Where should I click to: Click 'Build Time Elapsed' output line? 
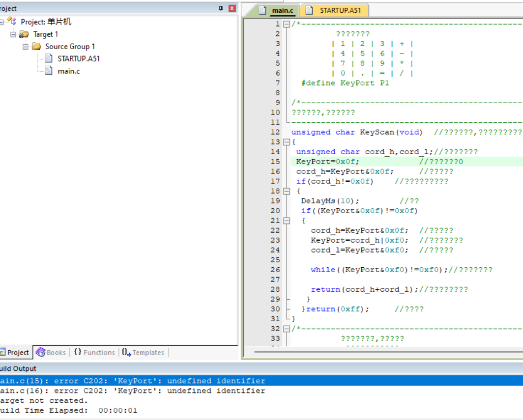68,410
